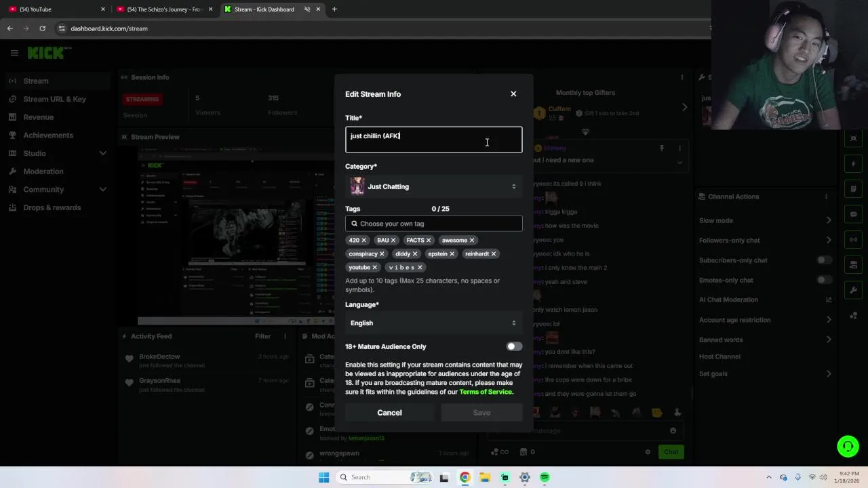Viewport: 868px width, 488px height.
Task: Open the hamburger menu beside the Kick logo
Action: pos(14,53)
